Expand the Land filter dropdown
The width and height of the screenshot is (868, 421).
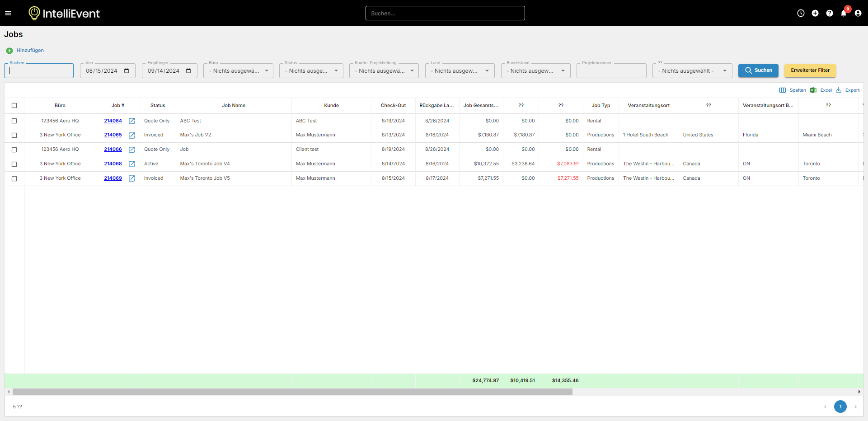click(x=460, y=71)
